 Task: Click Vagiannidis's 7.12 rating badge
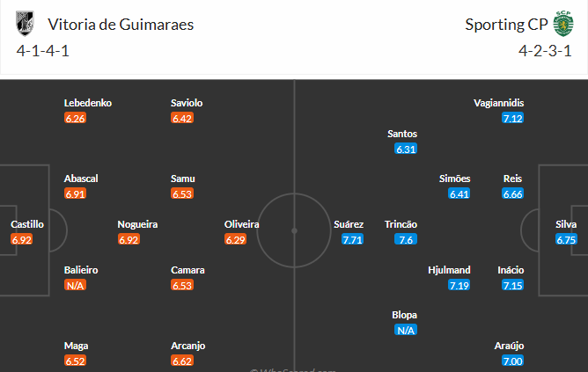[512, 118]
